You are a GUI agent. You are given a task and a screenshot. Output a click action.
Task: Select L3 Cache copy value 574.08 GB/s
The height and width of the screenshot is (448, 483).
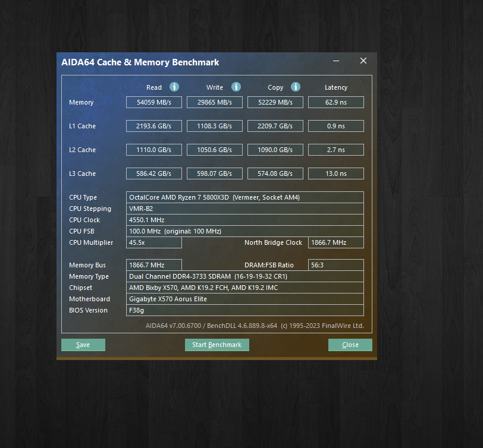[x=275, y=173]
